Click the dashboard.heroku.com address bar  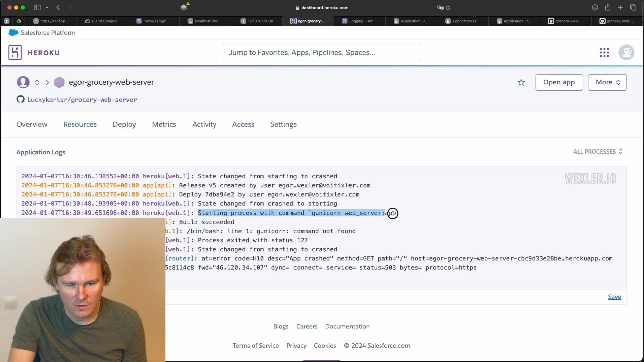(322, 8)
